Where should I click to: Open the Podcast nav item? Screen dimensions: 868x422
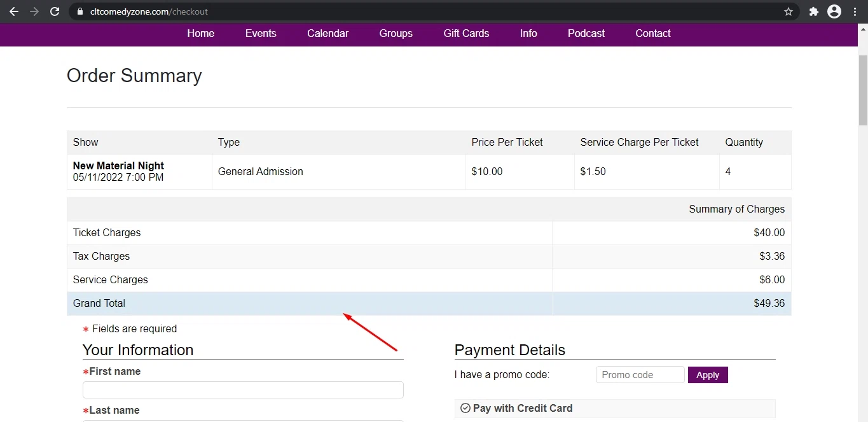point(586,34)
